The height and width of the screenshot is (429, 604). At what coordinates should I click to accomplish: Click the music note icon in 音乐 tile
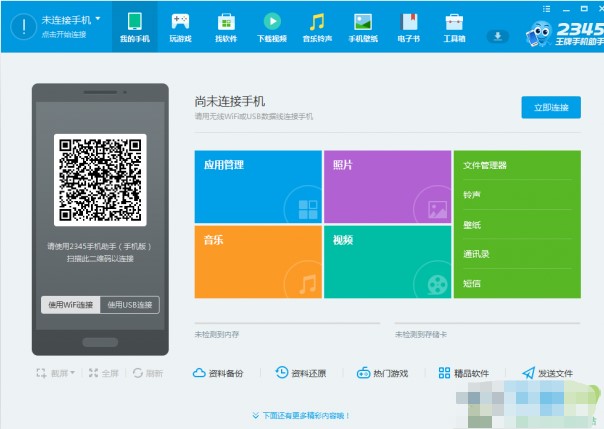coord(308,284)
